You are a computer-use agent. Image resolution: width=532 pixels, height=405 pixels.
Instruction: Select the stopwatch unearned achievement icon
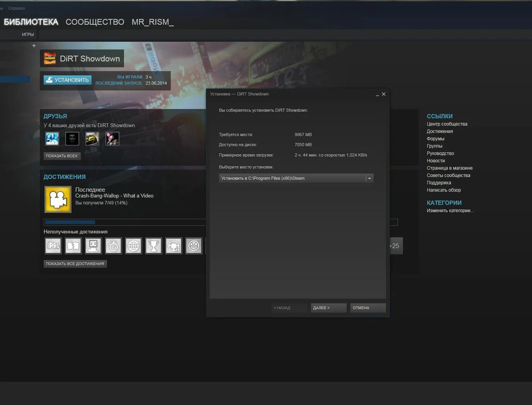tap(114, 246)
